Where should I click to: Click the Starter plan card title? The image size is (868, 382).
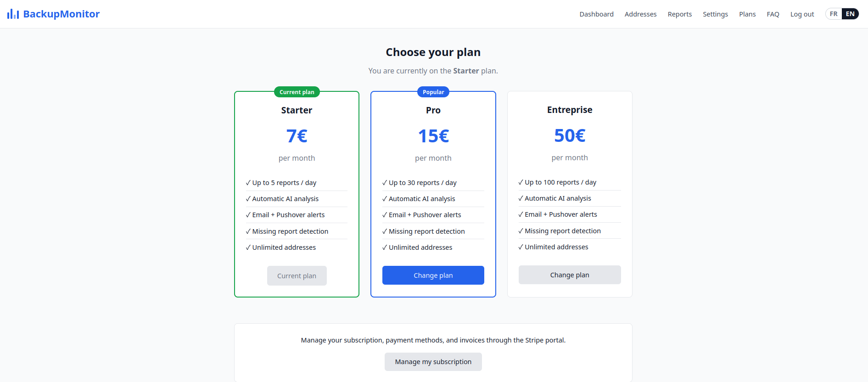coord(297,110)
